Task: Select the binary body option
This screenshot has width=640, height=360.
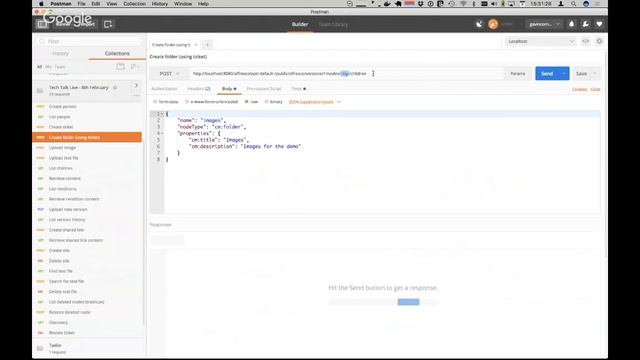Action: click(x=273, y=102)
